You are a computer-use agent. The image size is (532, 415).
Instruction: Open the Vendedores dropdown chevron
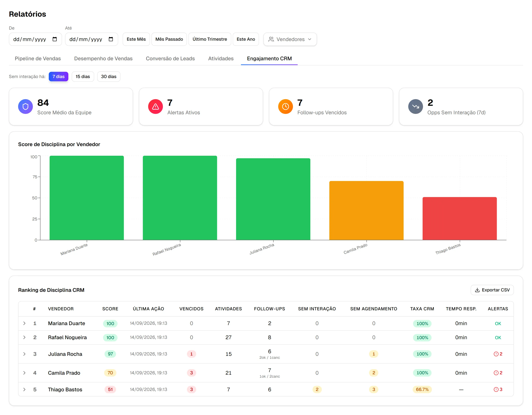pyautogui.click(x=310, y=39)
